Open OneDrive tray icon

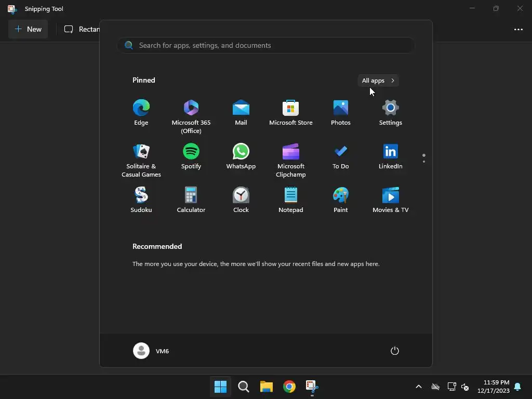[x=435, y=387]
